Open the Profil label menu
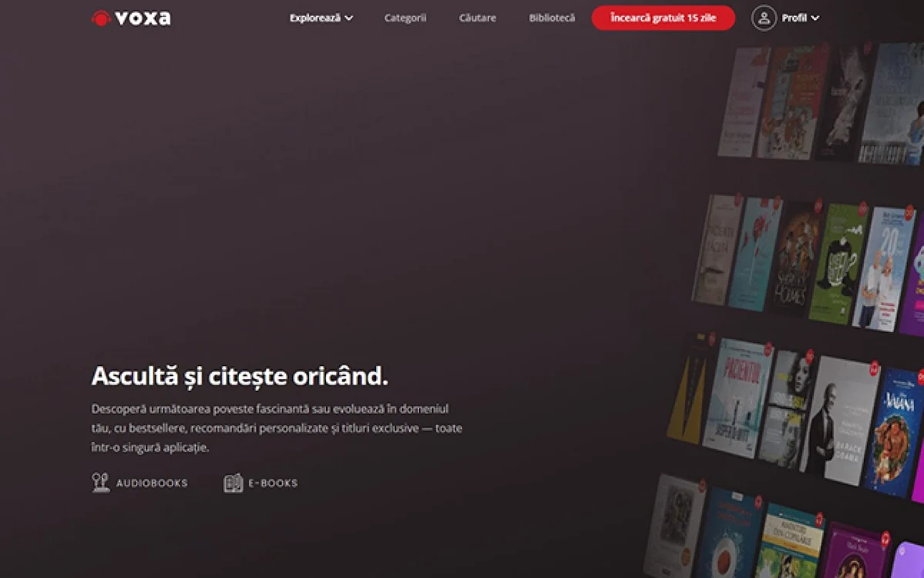 tap(794, 18)
